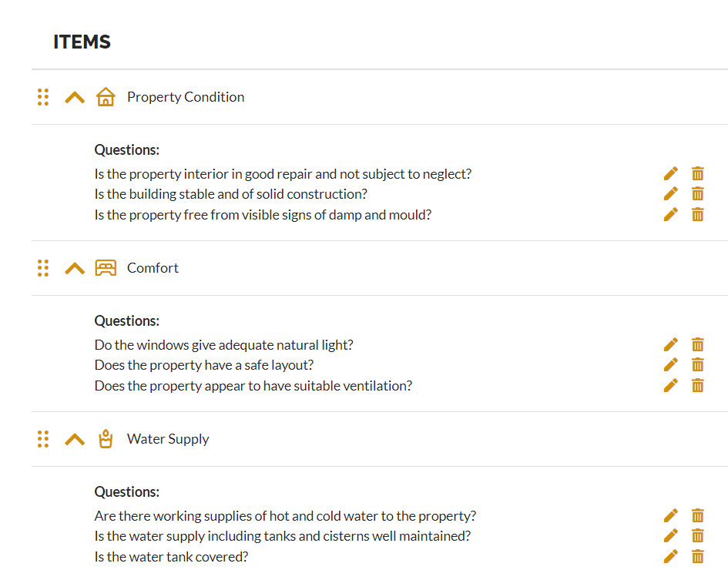The image size is (728, 580).
Task: Delete the property interior good repair question
Action: pos(697,173)
